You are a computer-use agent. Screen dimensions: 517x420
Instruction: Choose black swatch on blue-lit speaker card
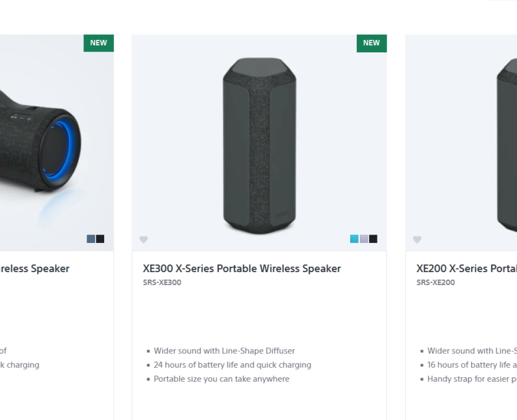[100, 238]
